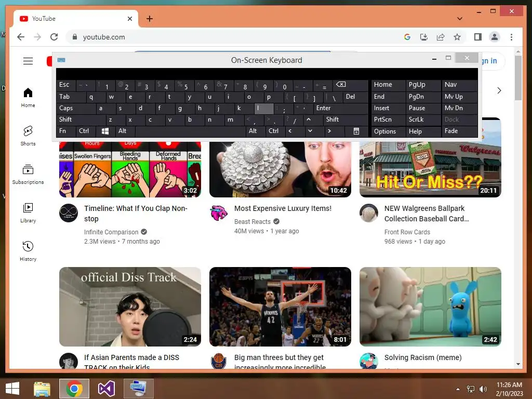Toggle the left Shift key on keyboard
The height and width of the screenshot is (399, 532).
pos(81,119)
